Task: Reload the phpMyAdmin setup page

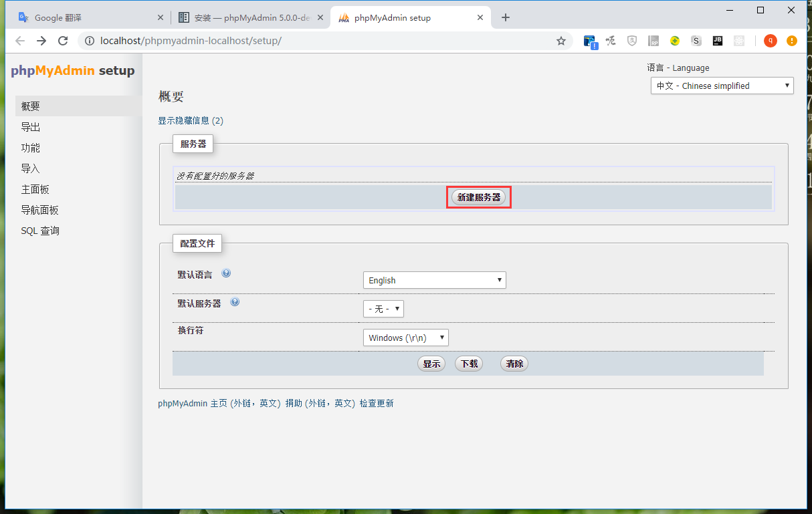Action: point(63,41)
